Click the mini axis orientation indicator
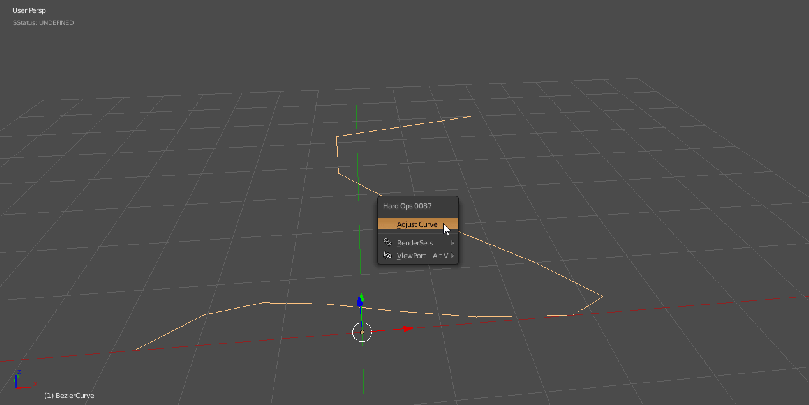809x405 pixels. (x=17, y=379)
